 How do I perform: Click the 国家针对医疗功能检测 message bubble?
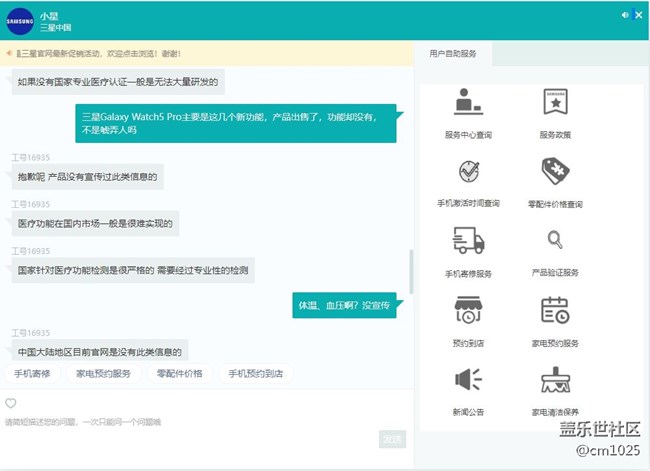(x=133, y=271)
